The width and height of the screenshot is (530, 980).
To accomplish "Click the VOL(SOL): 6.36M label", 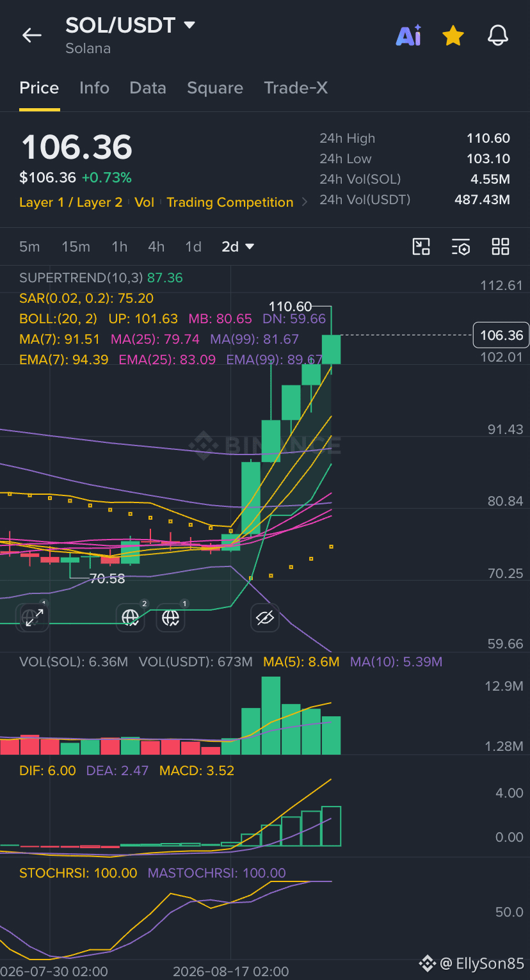I will [74, 662].
